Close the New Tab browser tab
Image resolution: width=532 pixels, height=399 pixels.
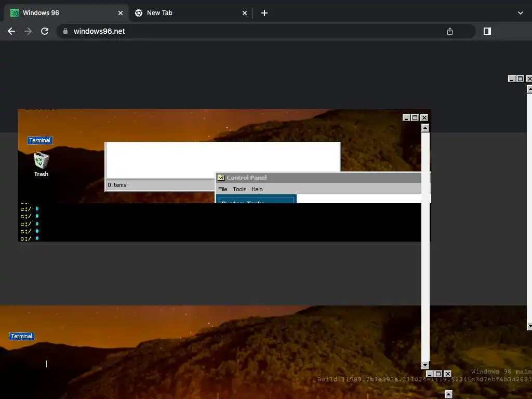click(x=245, y=13)
